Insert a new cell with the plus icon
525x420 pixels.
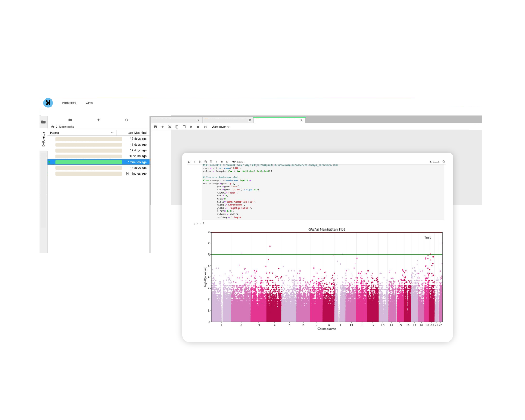coord(194,162)
